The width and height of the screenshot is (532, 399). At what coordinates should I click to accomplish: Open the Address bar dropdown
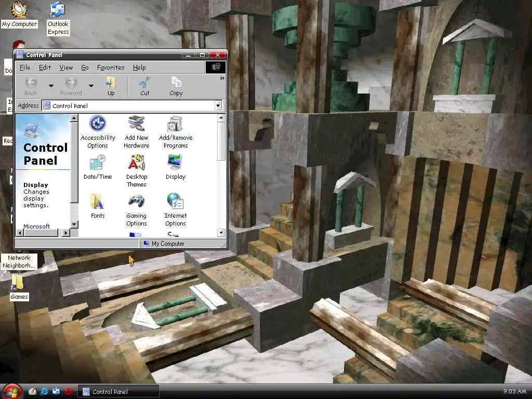pos(218,106)
